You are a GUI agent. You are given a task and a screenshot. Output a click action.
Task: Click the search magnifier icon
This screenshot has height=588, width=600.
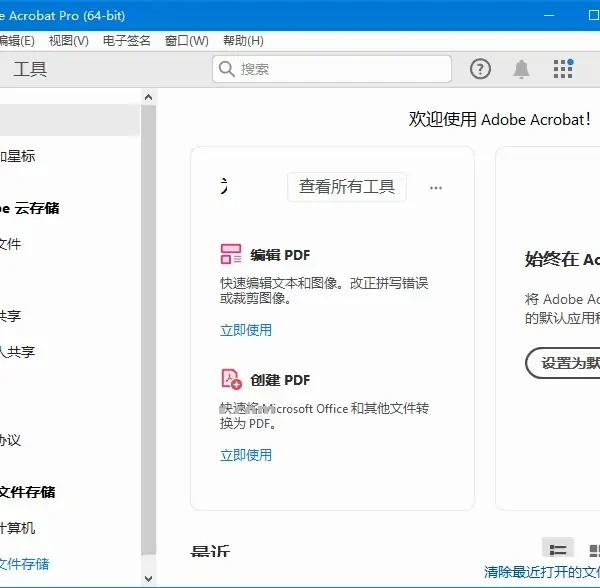pyautogui.click(x=227, y=69)
